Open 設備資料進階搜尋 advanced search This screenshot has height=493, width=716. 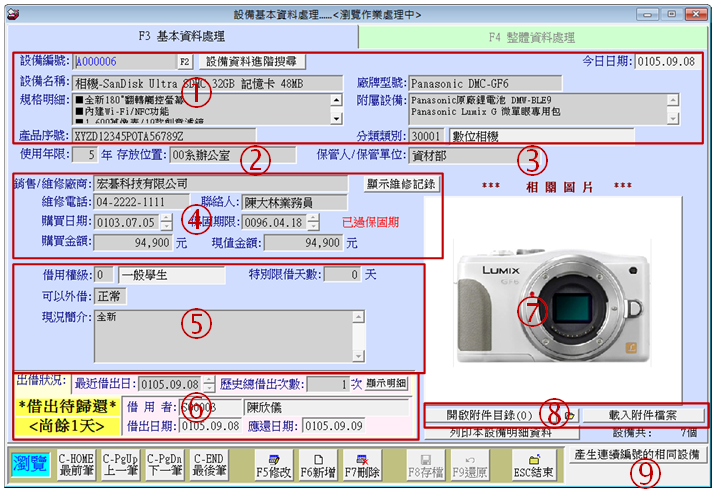(252, 62)
